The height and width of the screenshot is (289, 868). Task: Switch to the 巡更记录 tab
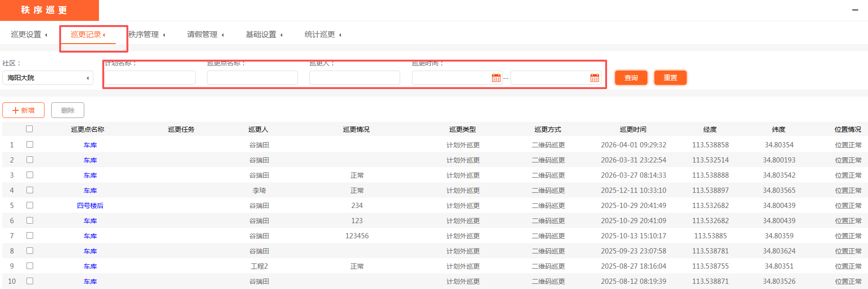88,35
